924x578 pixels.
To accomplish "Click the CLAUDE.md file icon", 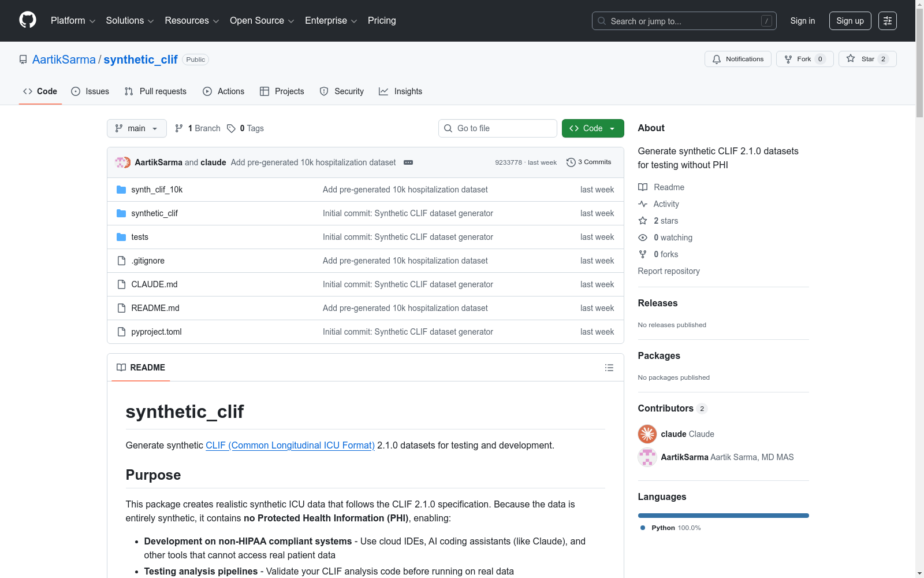I will pos(121,284).
